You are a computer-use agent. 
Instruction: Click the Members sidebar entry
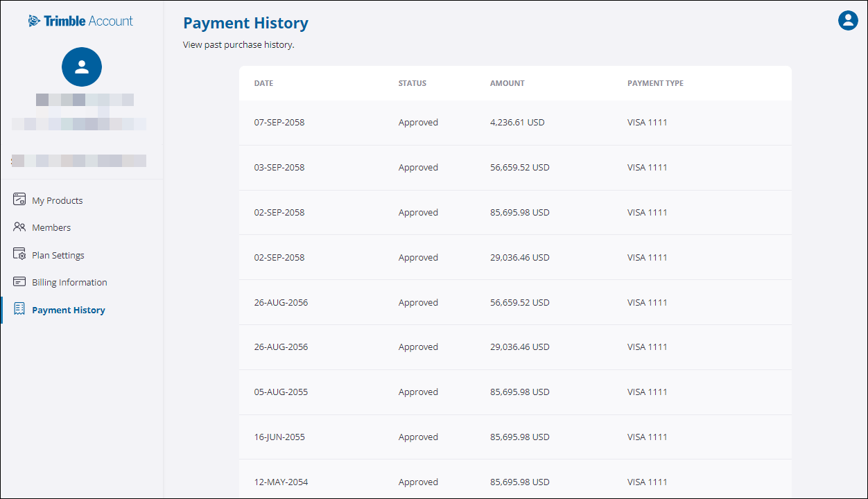pos(51,227)
